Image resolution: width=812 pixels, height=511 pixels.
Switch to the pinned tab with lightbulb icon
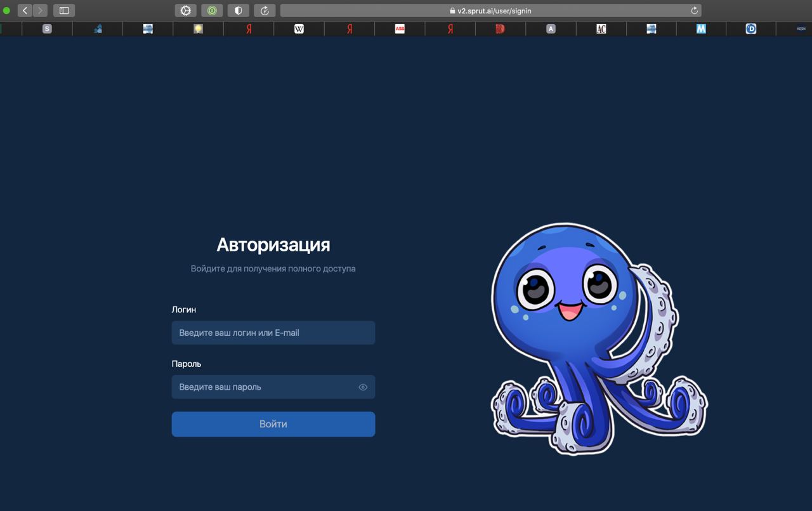[x=199, y=29]
